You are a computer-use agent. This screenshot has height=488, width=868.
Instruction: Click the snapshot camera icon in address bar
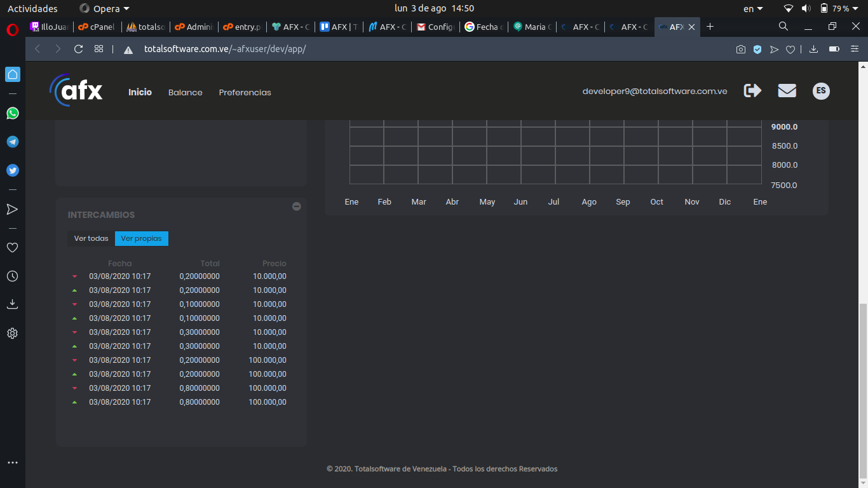click(x=740, y=49)
